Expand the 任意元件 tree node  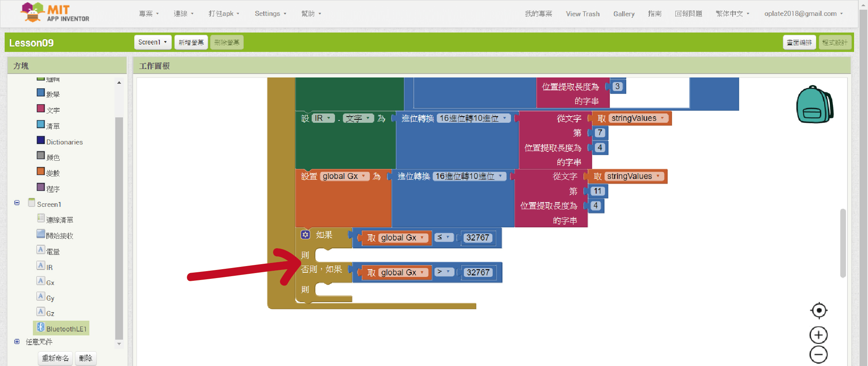coord(17,342)
